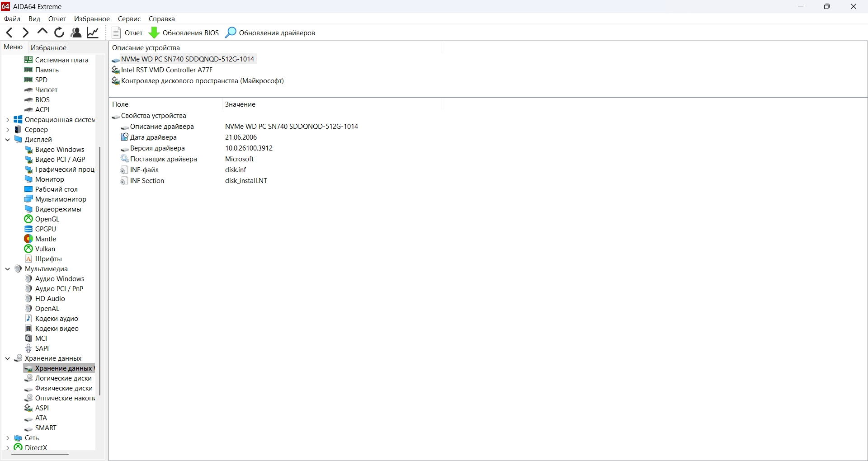Image resolution: width=868 pixels, height=461 pixels.
Task: Select Видеорежимы tree item
Action: pyautogui.click(x=53, y=209)
